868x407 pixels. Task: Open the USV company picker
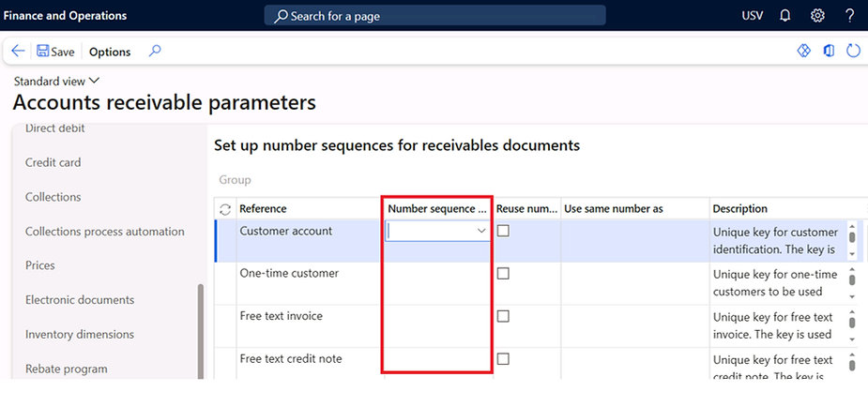click(x=753, y=16)
